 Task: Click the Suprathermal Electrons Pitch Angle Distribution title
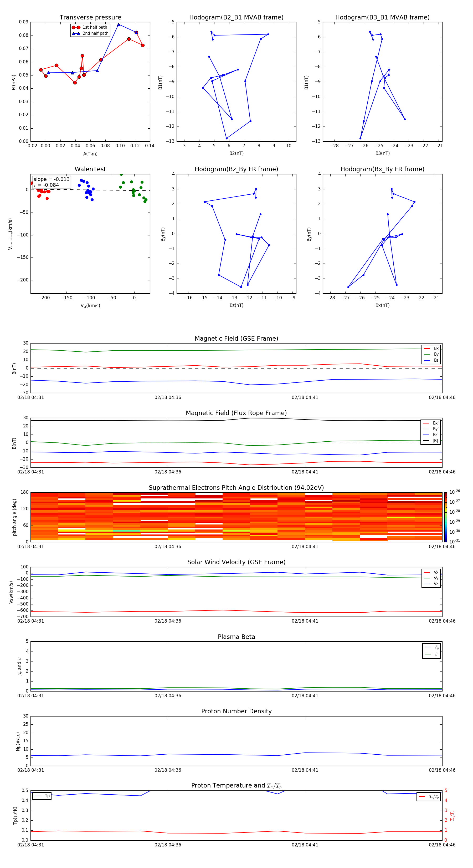click(x=236, y=488)
